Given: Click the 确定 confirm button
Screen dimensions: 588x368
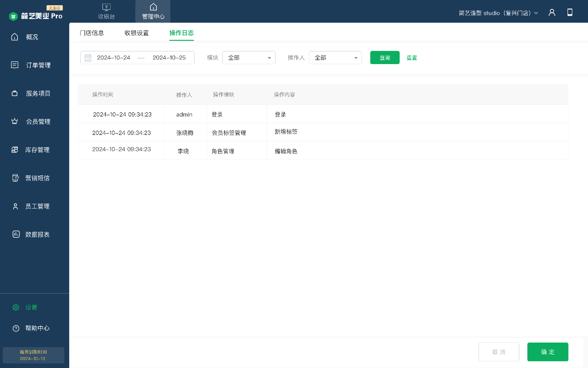Looking at the screenshot, I should click(x=548, y=352).
